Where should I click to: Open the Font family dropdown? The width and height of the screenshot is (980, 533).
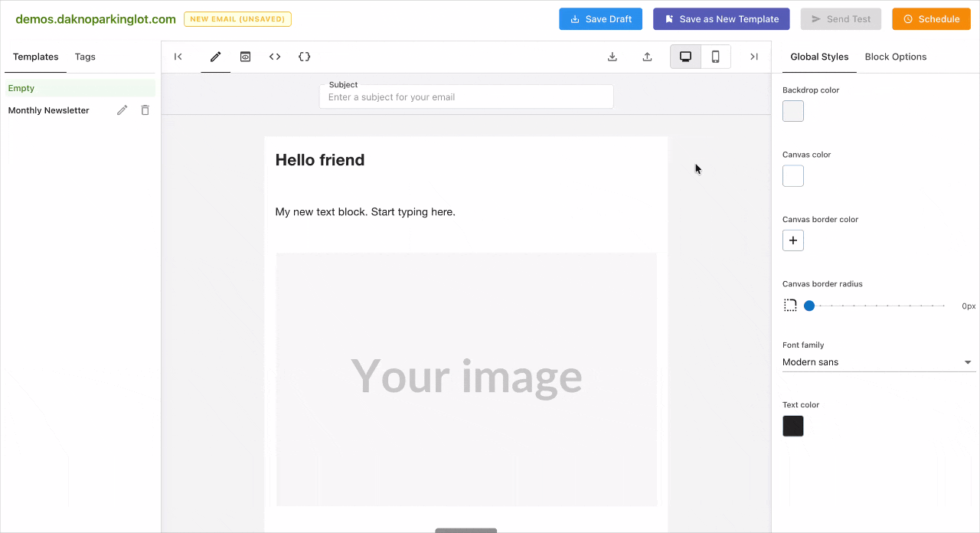pos(879,362)
